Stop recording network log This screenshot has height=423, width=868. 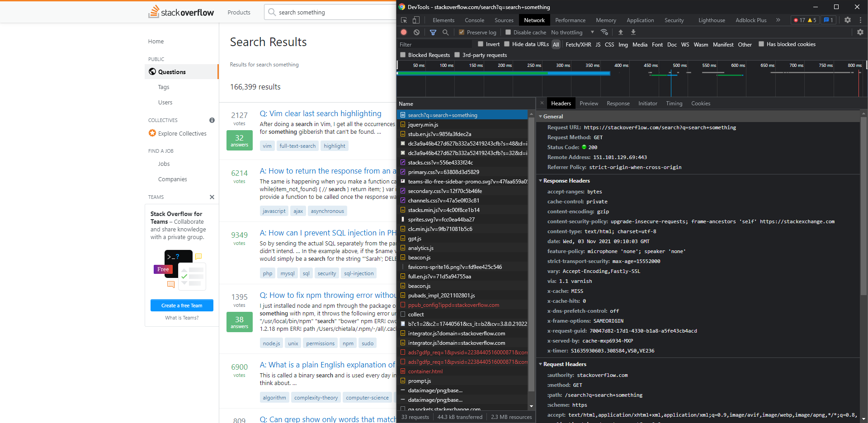tap(404, 32)
